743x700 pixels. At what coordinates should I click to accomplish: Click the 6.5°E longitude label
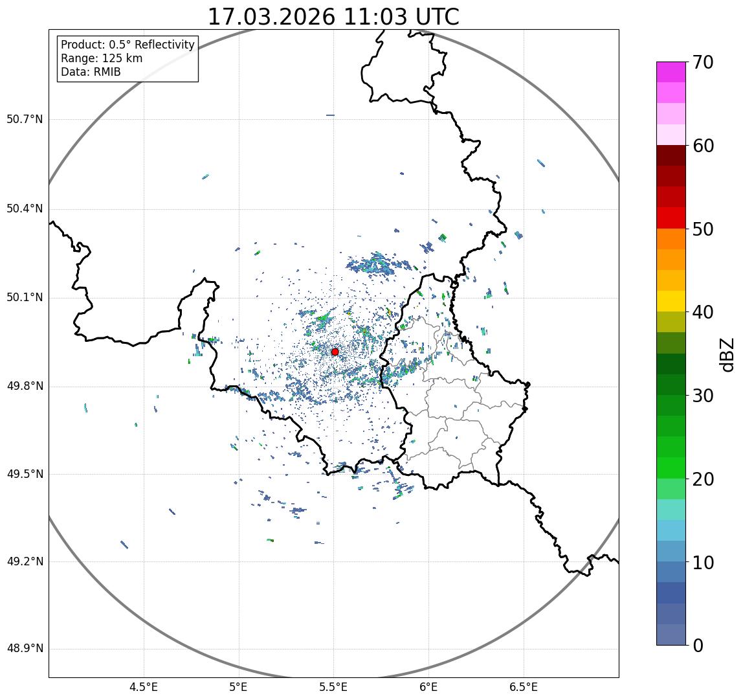[524, 687]
